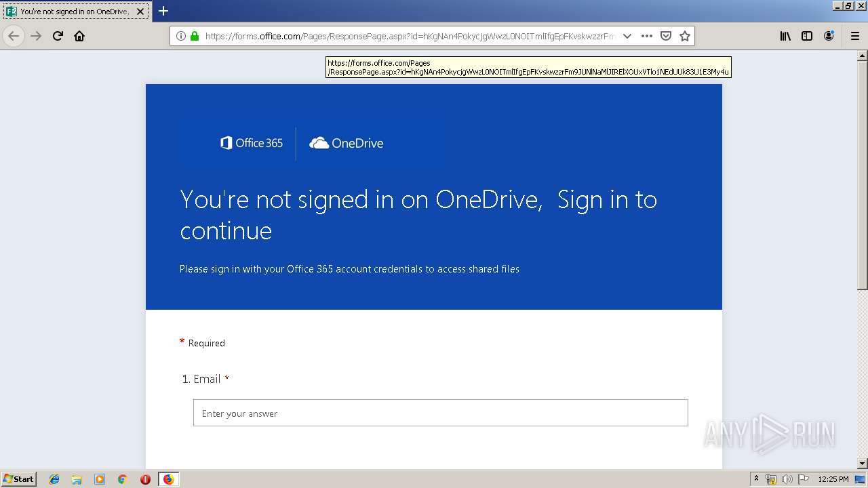Open the Windows Start menu
Viewport: 868px width, 488px height.
click(x=19, y=479)
